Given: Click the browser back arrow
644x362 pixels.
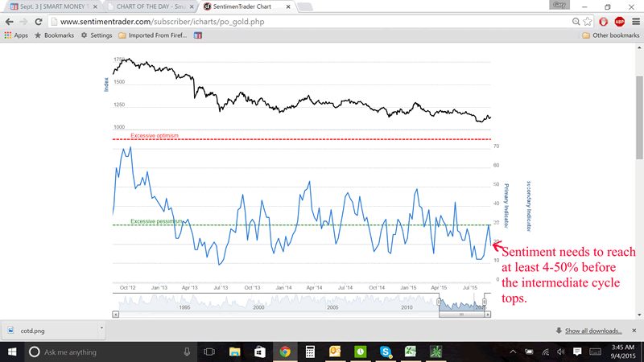Looking at the screenshot, I should pyautogui.click(x=9, y=22).
